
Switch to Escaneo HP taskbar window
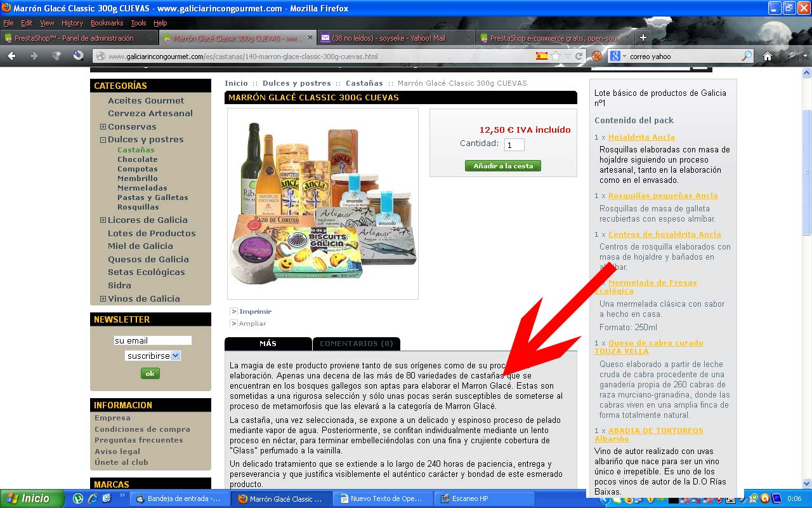coord(483,498)
